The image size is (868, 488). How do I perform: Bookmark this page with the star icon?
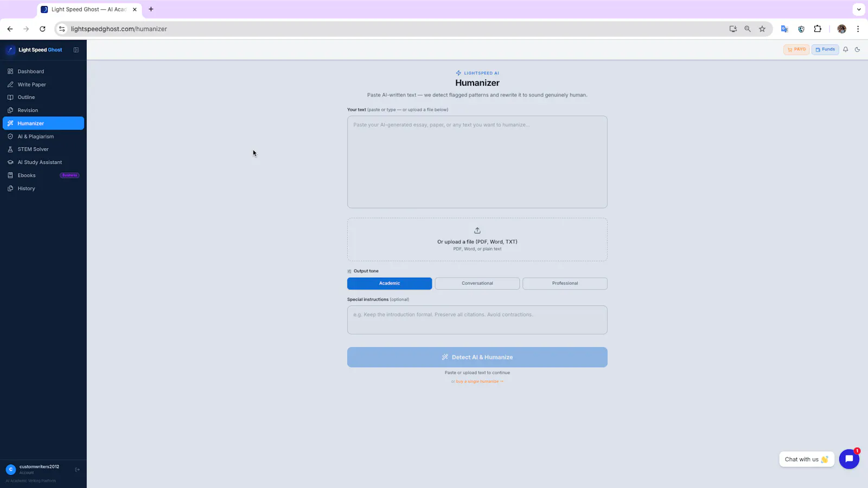point(762,29)
